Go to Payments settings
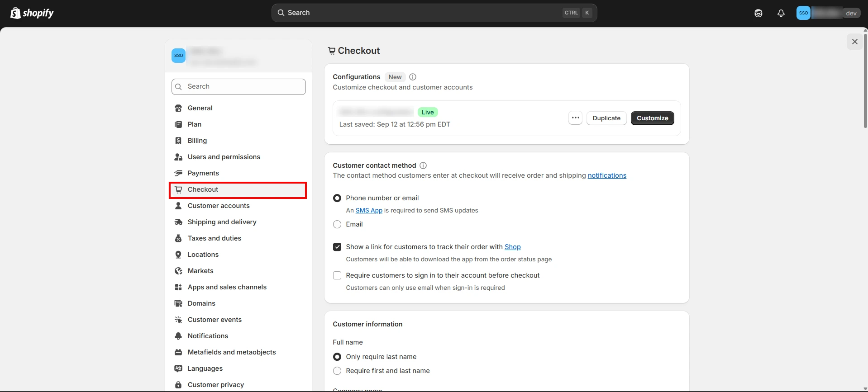 click(238, 173)
